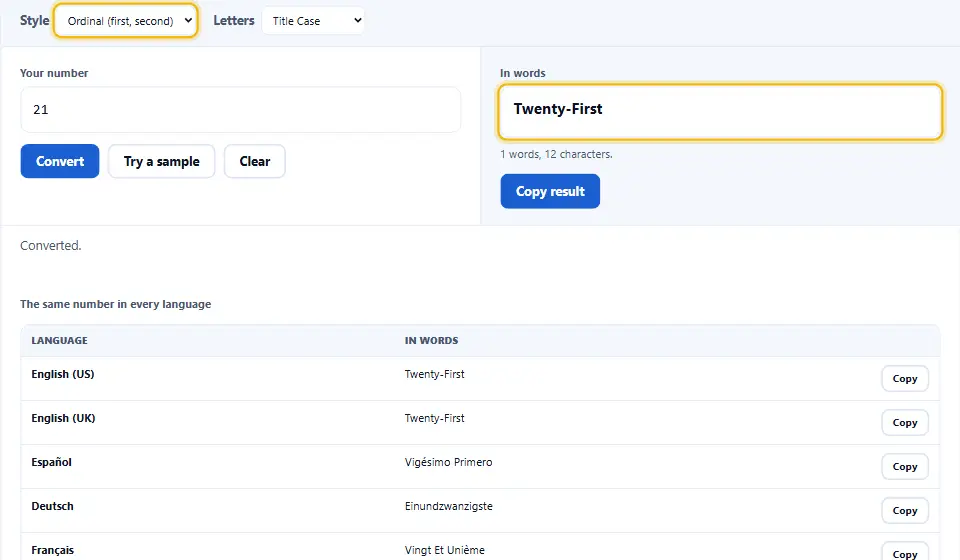
Task: Copy the Español row result
Action: tap(905, 467)
